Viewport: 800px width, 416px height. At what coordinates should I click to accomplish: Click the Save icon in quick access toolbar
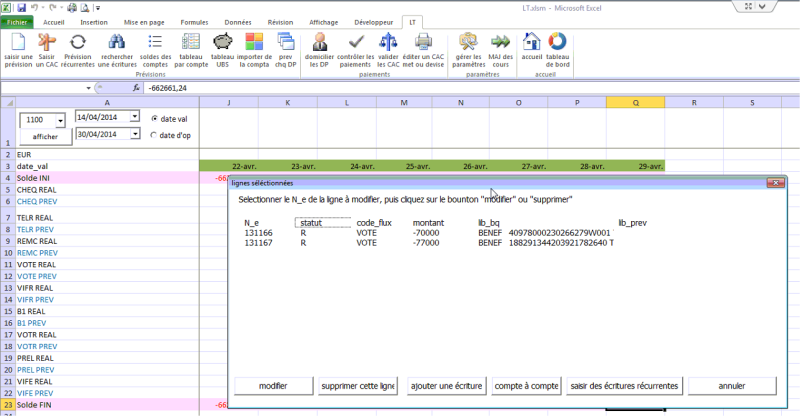click(x=21, y=8)
